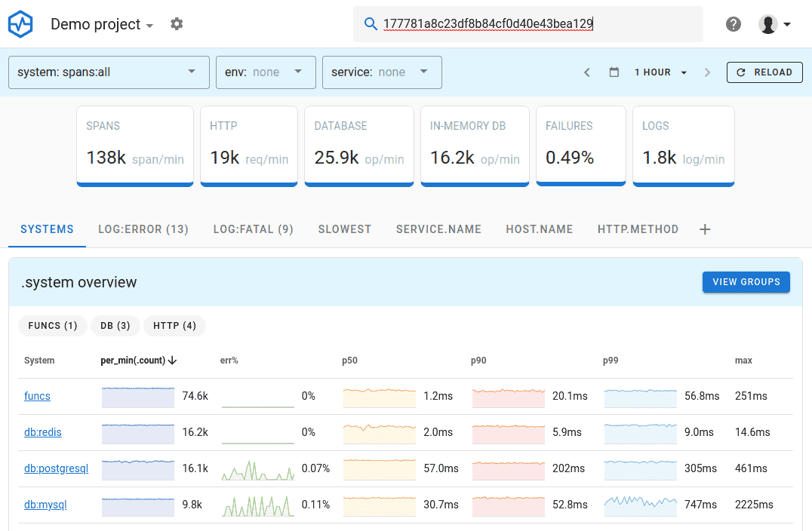Click the search magnifier icon

point(371,23)
